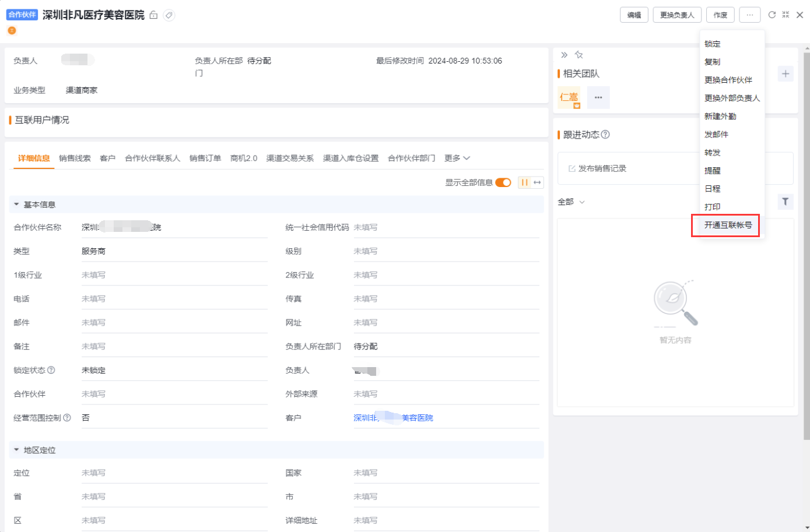The image size is (810, 532).
Task: Choose 更换外部负责人 from the menu
Action: tap(732, 98)
